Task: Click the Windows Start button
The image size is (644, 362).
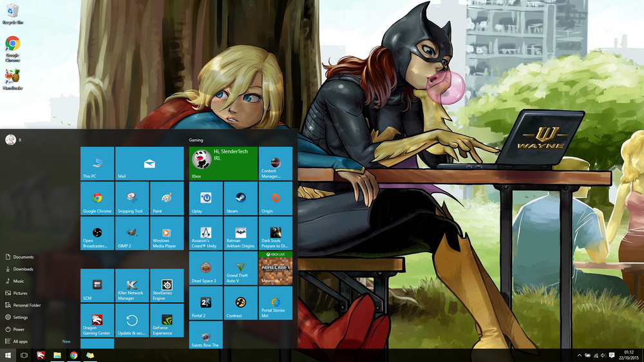Action: coord(8,356)
